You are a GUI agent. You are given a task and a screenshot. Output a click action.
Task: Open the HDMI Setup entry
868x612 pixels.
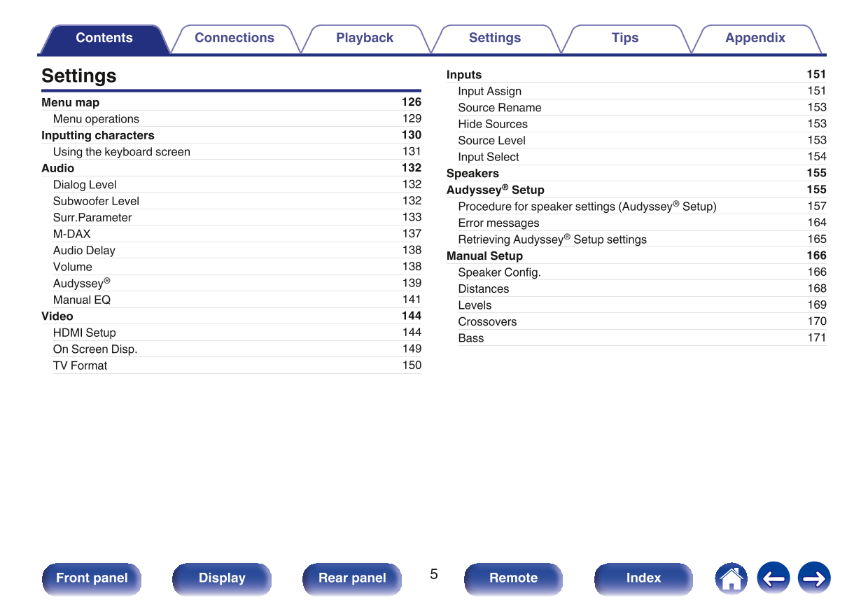[x=84, y=333]
